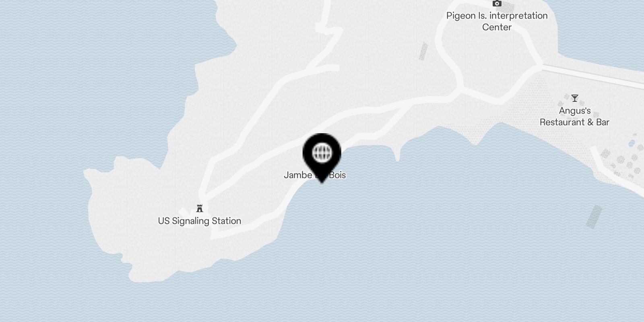Screen dimensions: 644x322
Task: Click the hatched pier in the water
Action: click(594, 217)
